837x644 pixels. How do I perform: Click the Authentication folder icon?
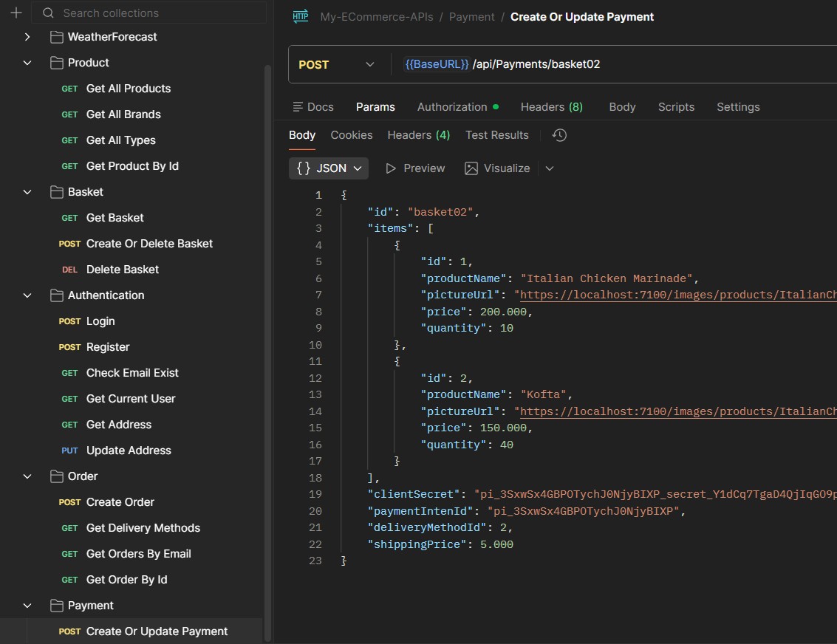point(57,295)
